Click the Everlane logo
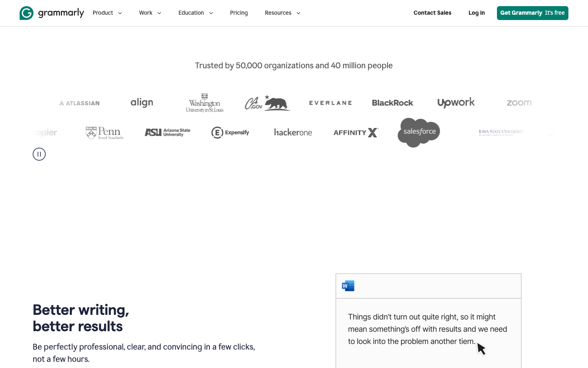 pyautogui.click(x=331, y=103)
